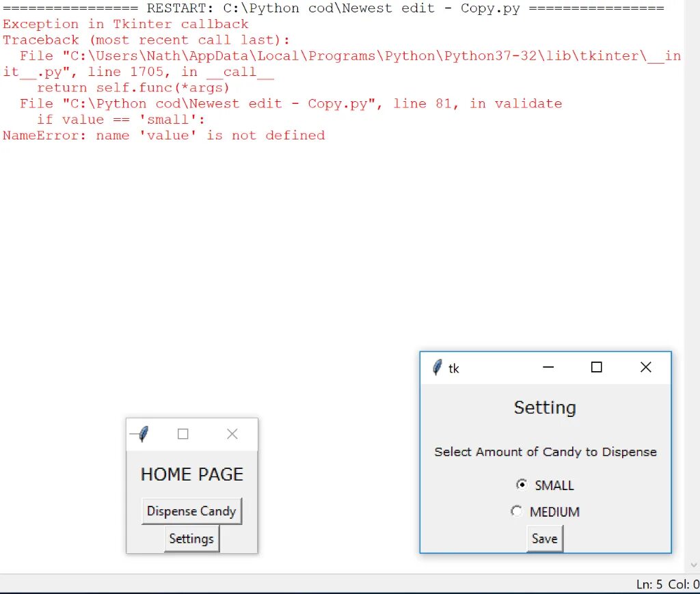The width and height of the screenshot is (700, 594).
Task: Click the 'HOME PAGE' heading label
Action: [192, 474]
